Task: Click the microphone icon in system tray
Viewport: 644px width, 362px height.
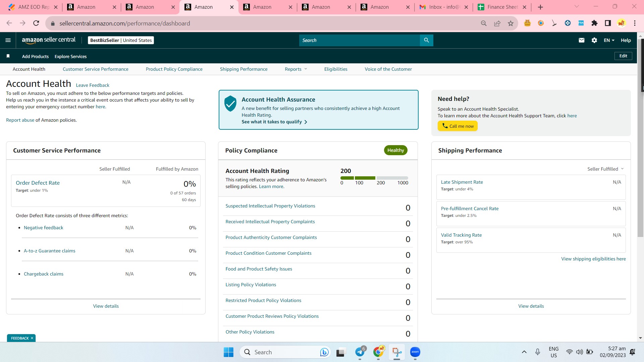Action: coord(538,352)
